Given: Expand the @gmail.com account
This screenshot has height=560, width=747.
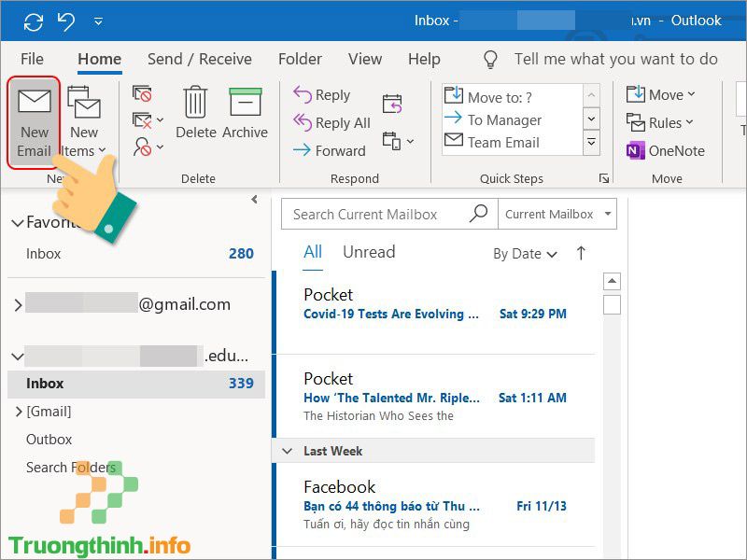Looking at the screenshot, I should tap(18, 305).
